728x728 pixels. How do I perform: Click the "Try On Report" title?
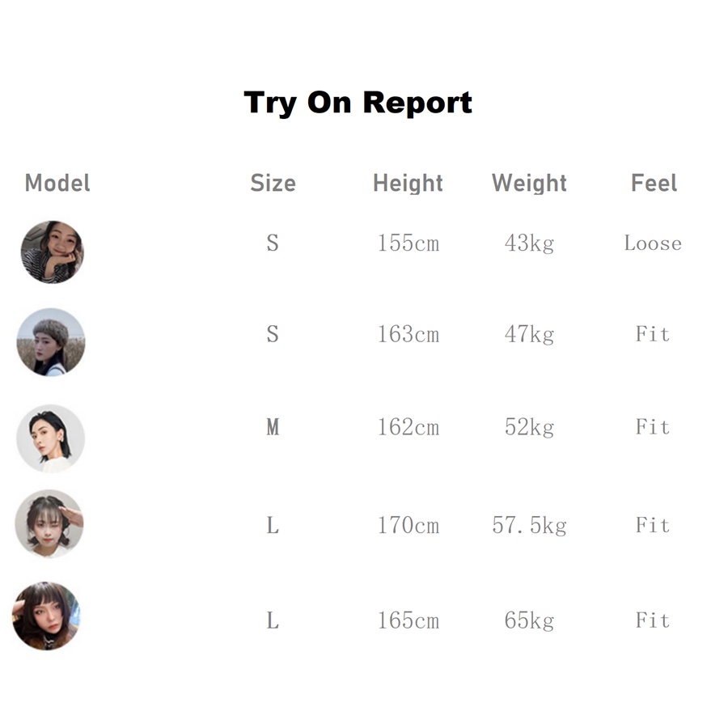(358, 103)
